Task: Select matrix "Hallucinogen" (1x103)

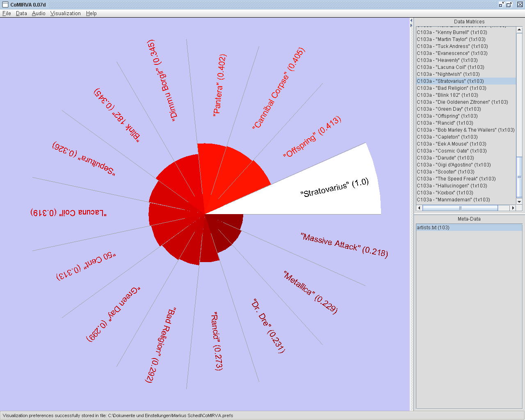Action: pos(466,186)
